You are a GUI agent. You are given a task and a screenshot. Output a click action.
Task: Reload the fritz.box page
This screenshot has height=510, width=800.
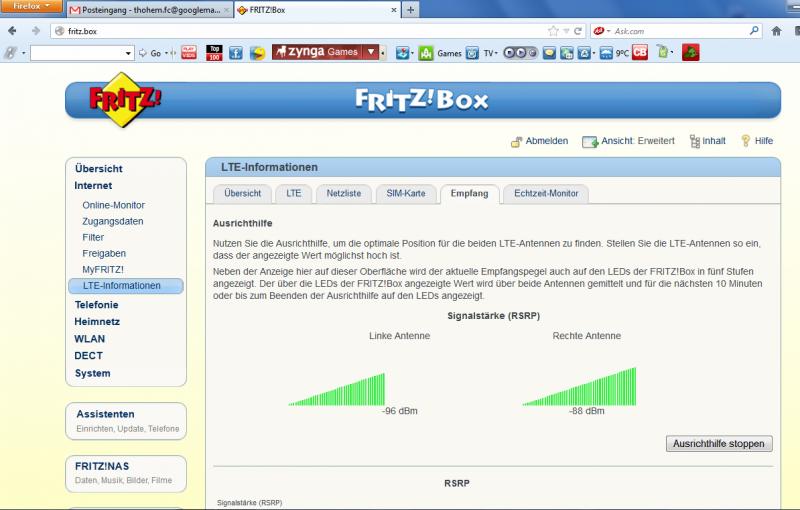[x=578, y=31]
